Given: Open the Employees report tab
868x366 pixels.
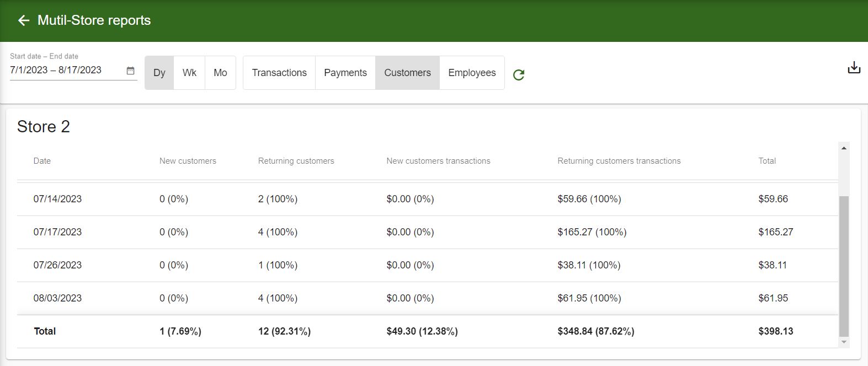Looking at the screenshot, I should [472, 73].
